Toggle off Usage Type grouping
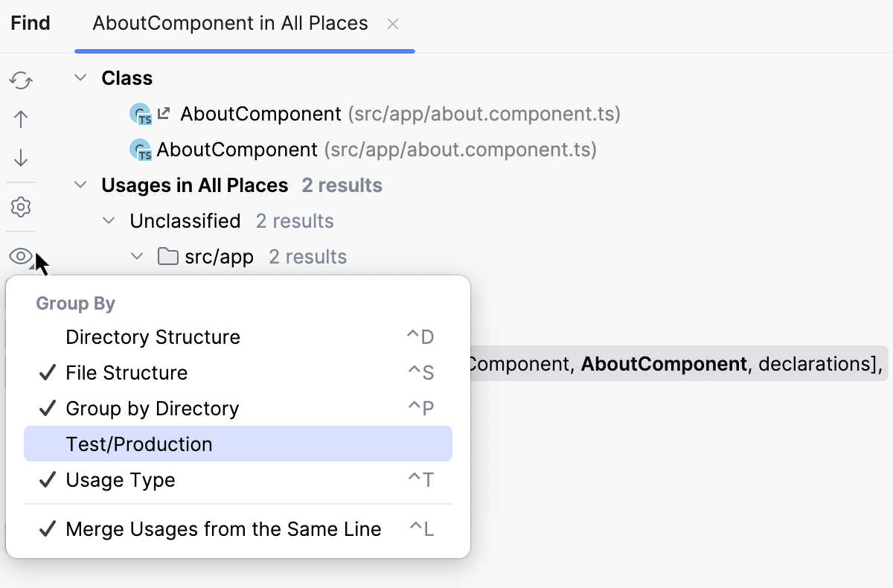The image size is (893, 588). (121, 480)
